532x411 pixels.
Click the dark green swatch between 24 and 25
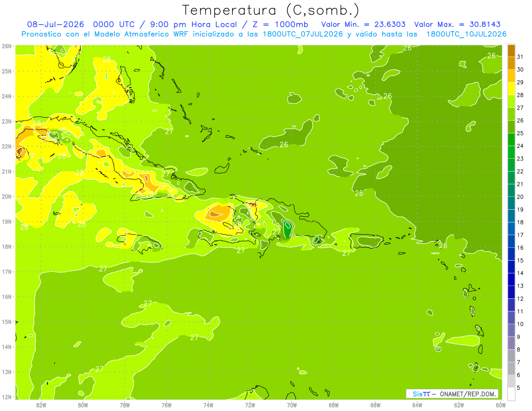pos(511,140)
